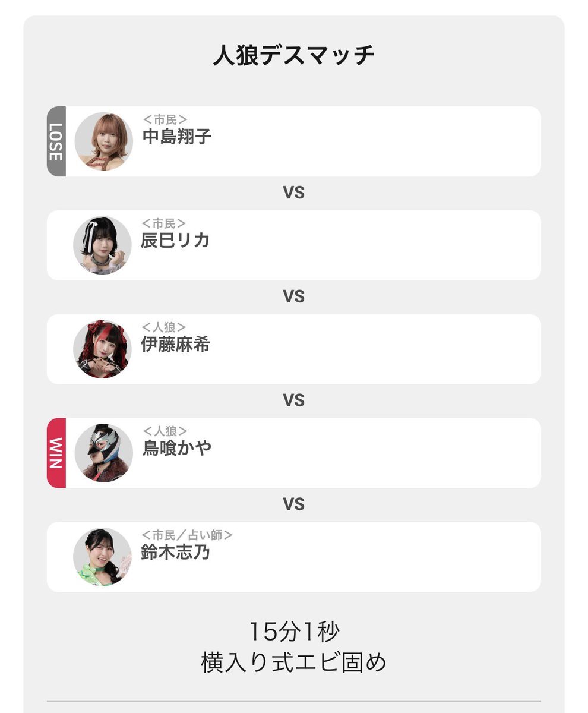The width and height of the screenshot is (588, 713).
Task: Select wrestler name 辰巳リカ
Action: (x=175, y=241)
